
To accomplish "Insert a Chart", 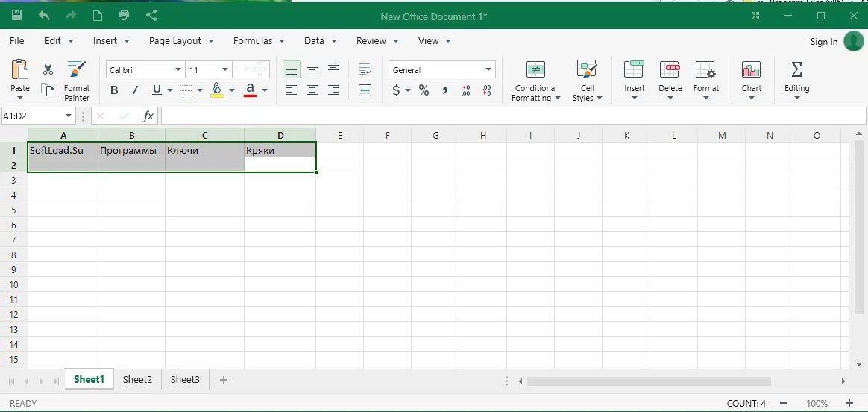I will 751,81.
